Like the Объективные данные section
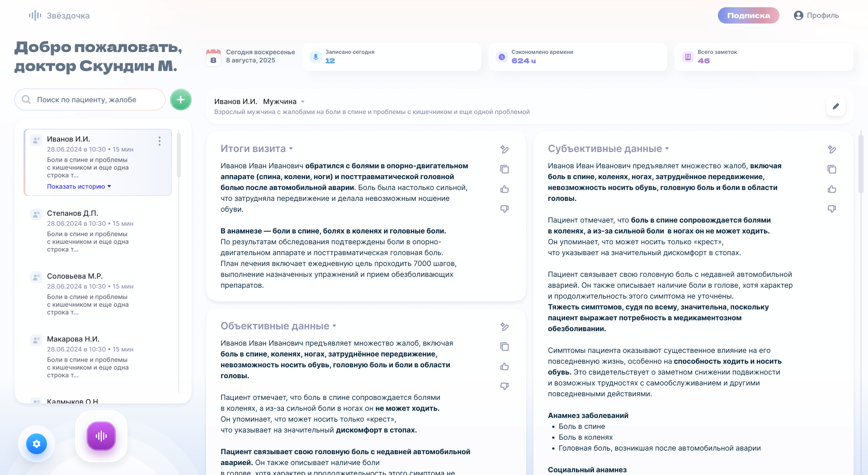The height and width of the screenshot is (475, 868). [x=505, y=366]
